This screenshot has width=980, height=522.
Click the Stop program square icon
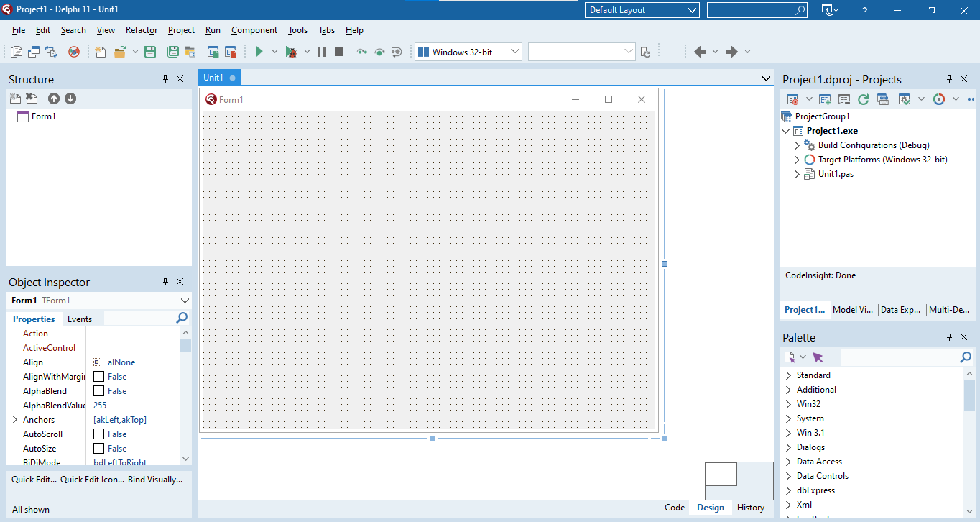[x=339, y=52]
